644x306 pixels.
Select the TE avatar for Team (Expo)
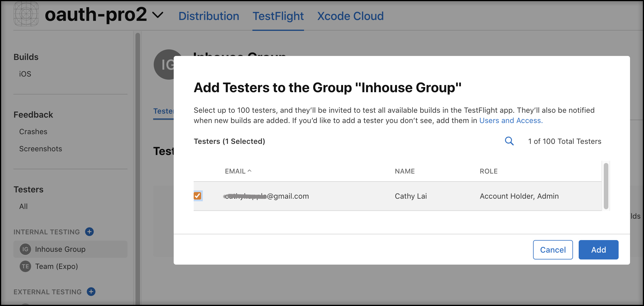(25, 266)
